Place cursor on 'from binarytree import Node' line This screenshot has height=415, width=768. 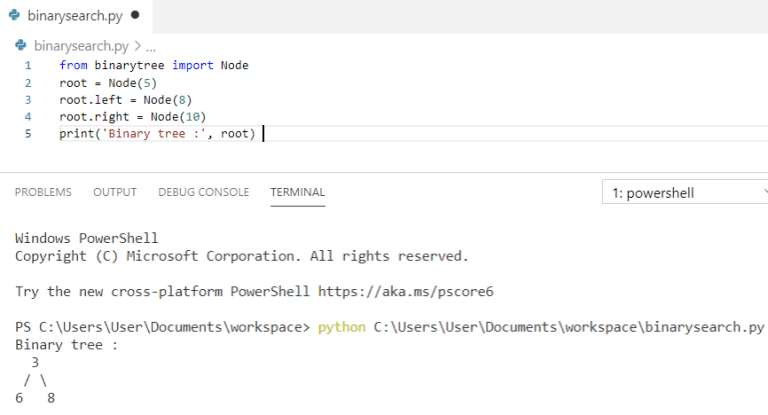pos(154,65)
